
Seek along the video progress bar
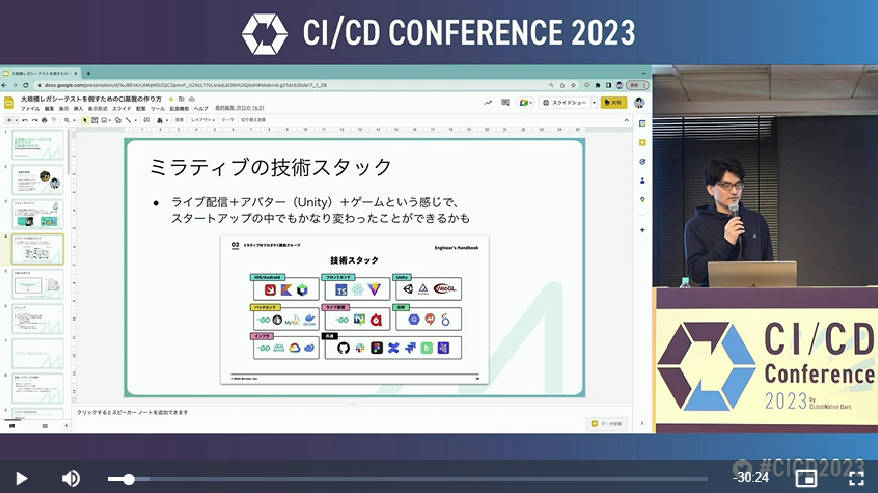408,479
